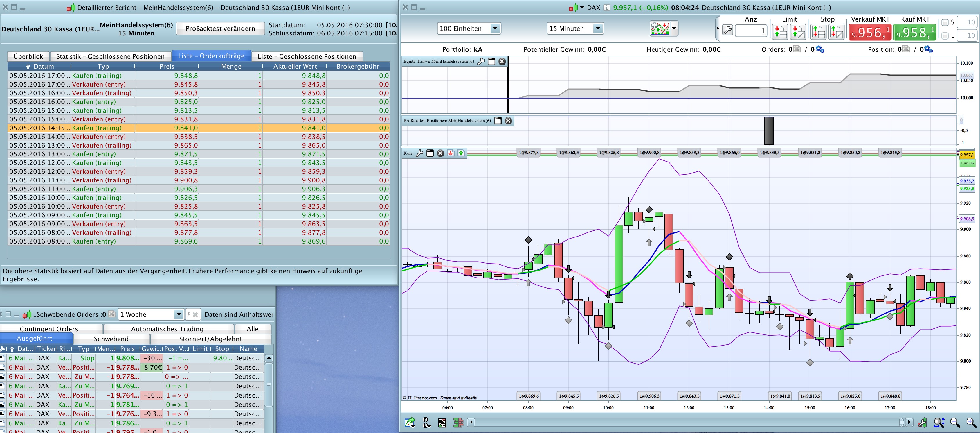Click the green up-arrow icon in Kurs panel
This screenshot has width=980, height=433.
click(x=461, y=153)
